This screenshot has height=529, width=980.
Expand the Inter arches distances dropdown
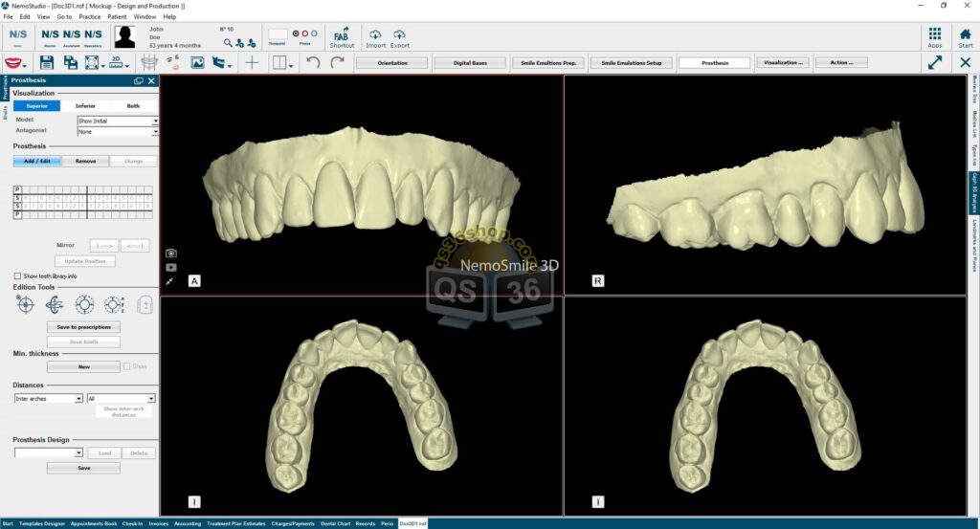point(48,399)
